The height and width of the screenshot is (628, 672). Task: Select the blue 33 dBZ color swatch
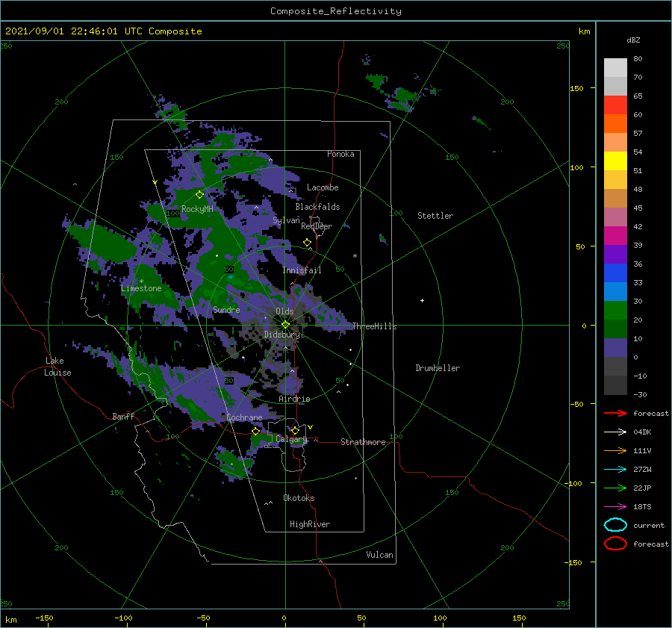point(615,273)
